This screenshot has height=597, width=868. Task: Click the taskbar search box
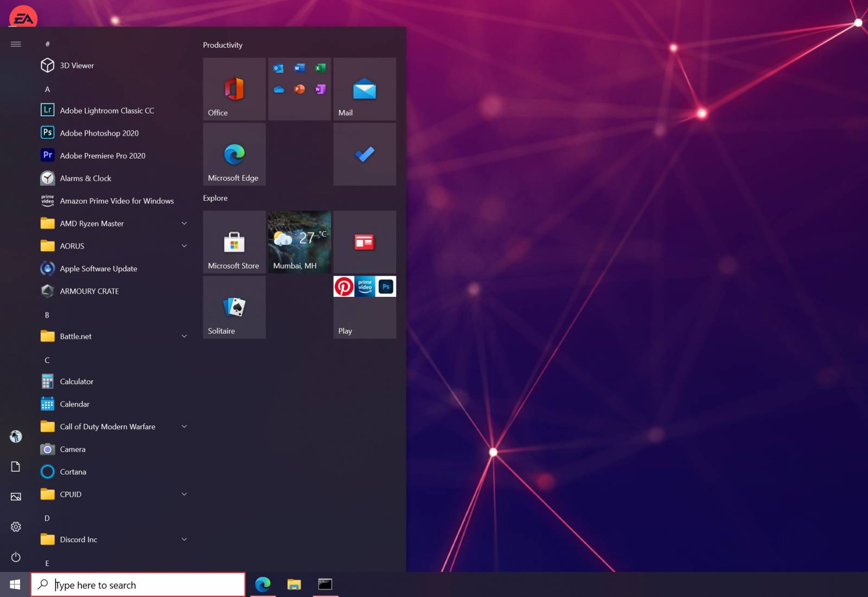click(x=138, y=585)
